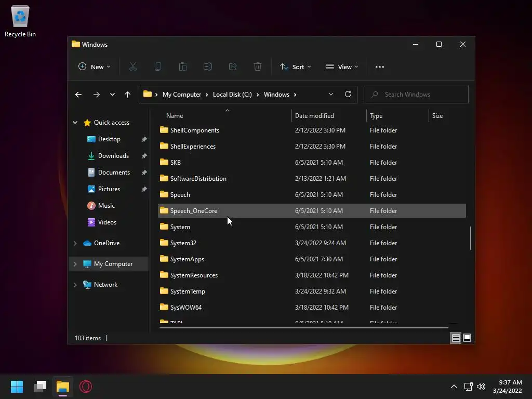
Task: Expand the OneDrive tree node
Action: pyautogui.click(x=75, y=243)
